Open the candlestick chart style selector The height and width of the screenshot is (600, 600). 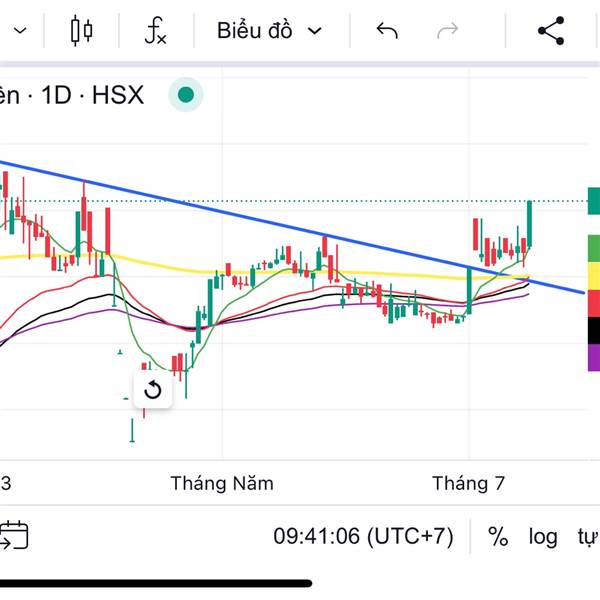click(x=82, y=31)
